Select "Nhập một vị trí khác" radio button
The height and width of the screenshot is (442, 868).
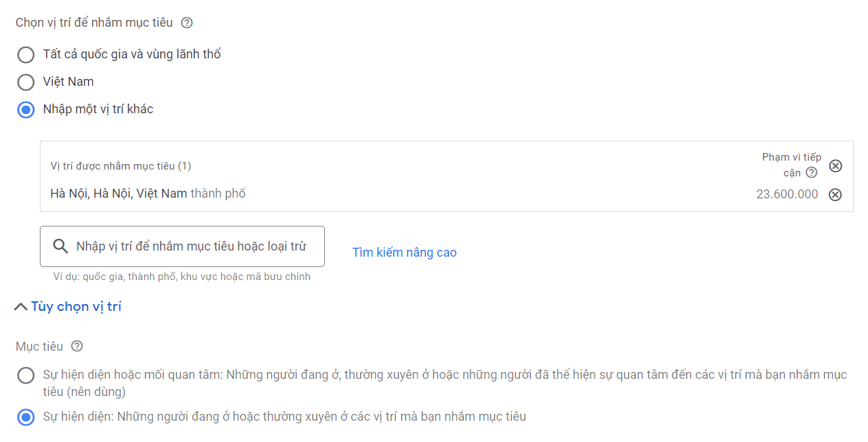coord(26,110)
